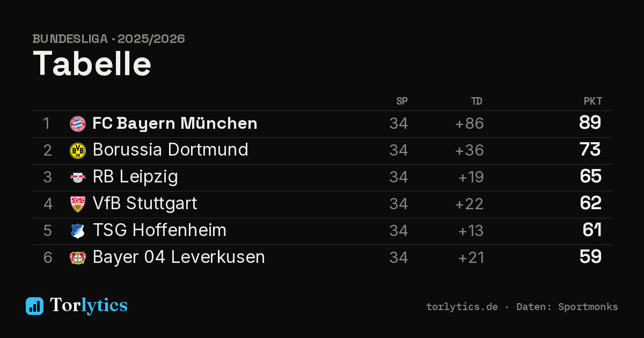Image resolution: width=644 pixels, height=338 pixels.
Task: Click the FC Bayern München club crest
Action: tap(78, 124)
